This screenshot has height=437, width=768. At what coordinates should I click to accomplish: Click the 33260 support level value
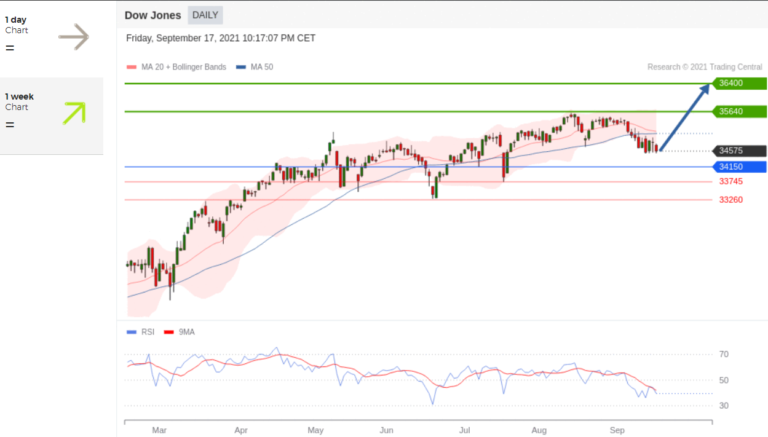[x=731, y=200]
